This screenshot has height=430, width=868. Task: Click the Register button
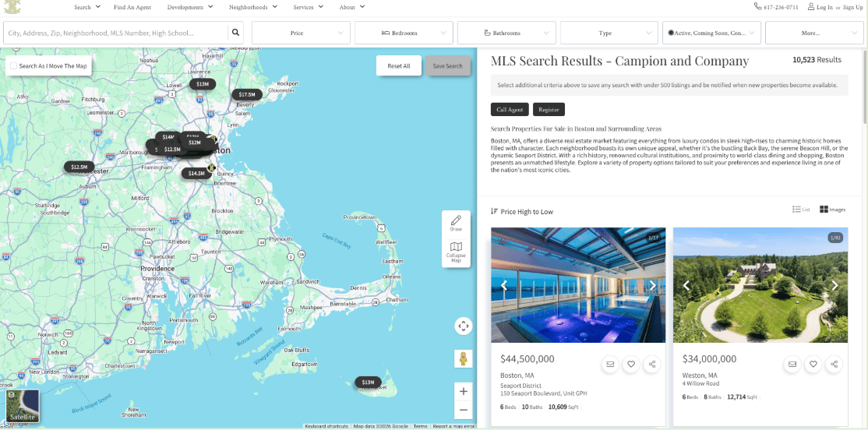(549, 110)
